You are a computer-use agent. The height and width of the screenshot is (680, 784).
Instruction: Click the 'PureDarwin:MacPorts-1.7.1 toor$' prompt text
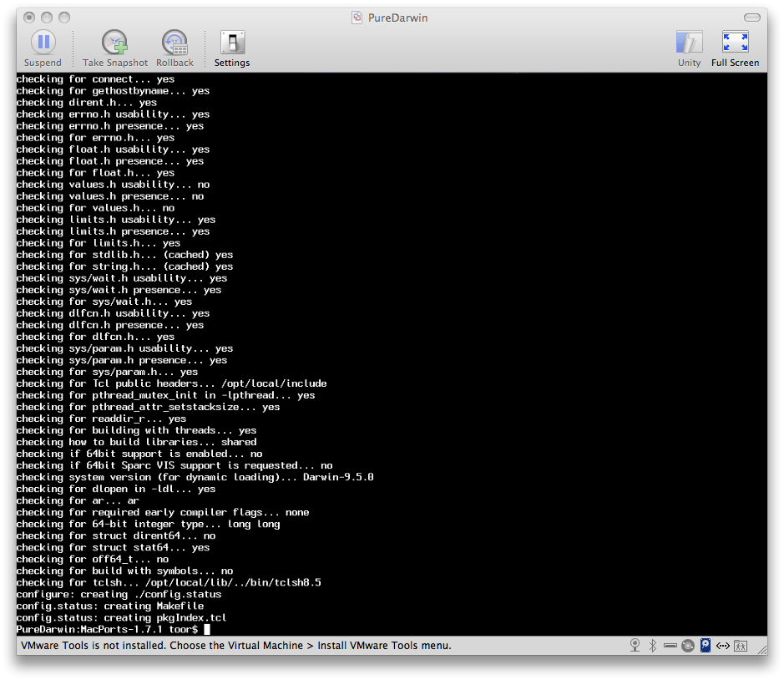[x=107, y=630]
